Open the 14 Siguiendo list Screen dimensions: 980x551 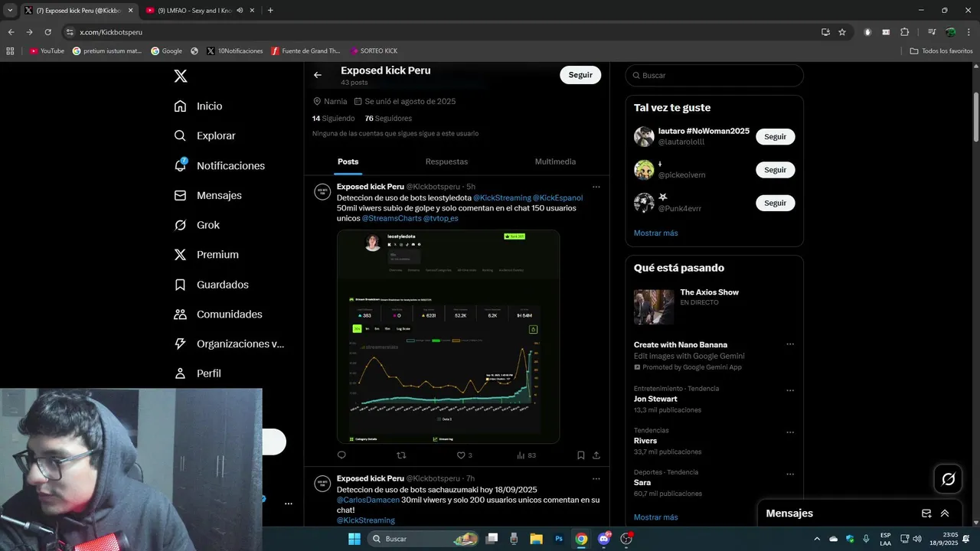tap(333, 119)
